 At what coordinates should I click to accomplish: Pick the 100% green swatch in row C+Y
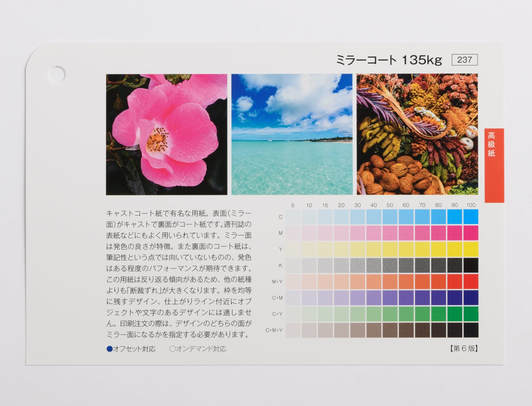(471, 314)
